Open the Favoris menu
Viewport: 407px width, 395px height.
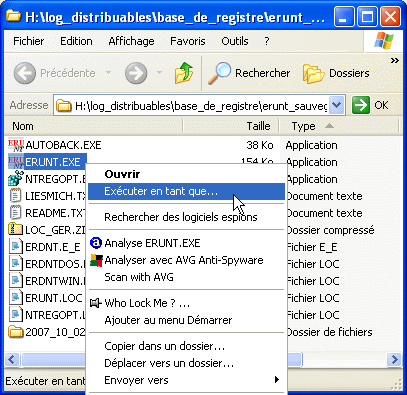coord(188,41)
